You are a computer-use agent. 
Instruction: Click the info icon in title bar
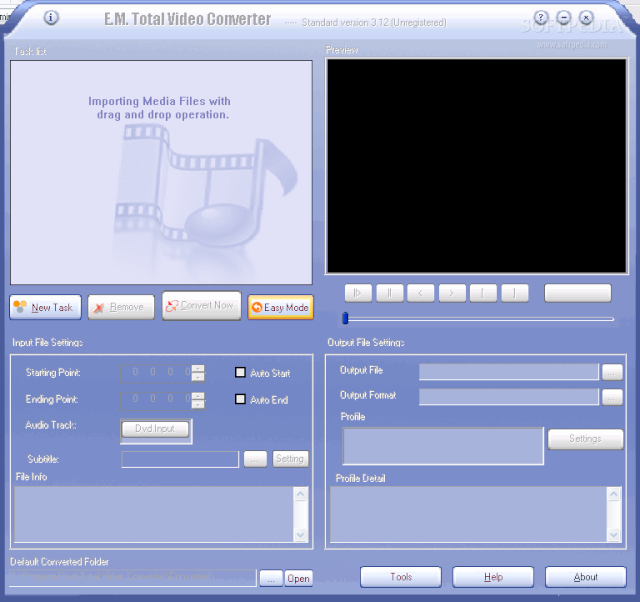[51, 18]
